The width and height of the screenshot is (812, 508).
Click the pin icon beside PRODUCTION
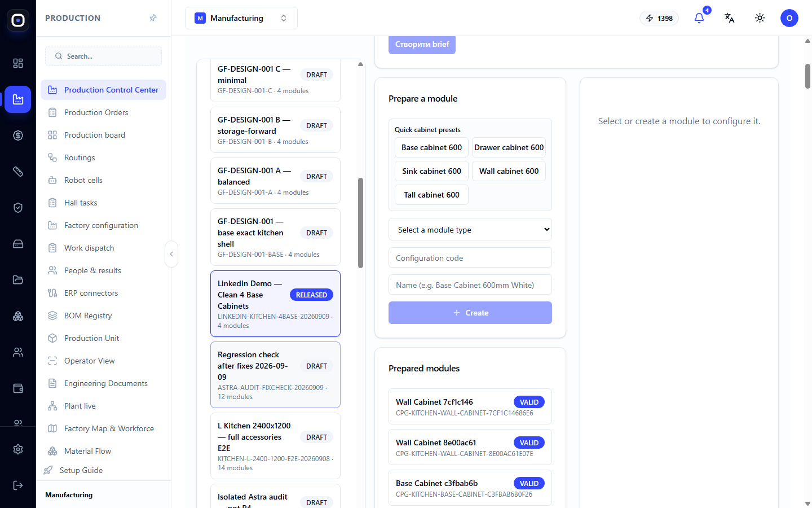point(153,18)
